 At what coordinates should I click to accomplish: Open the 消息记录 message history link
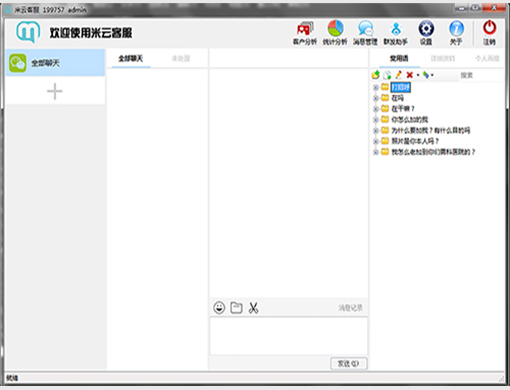[x=350, y=308]
